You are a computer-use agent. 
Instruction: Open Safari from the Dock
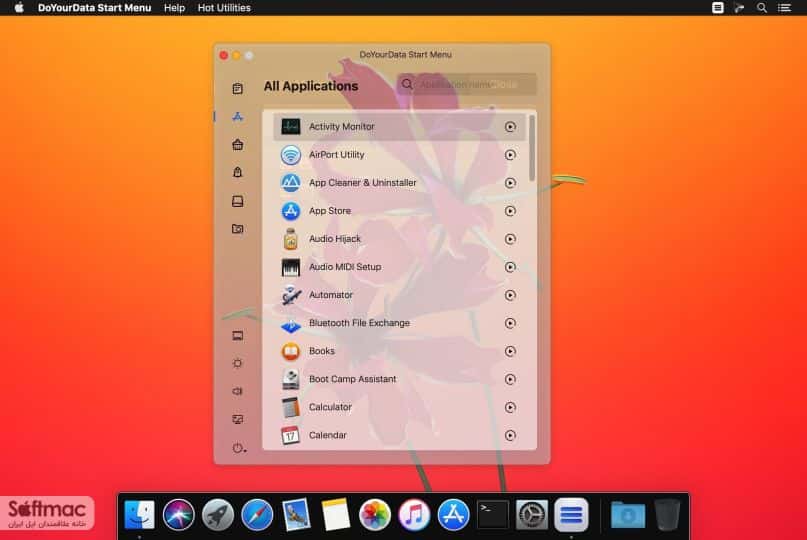tap(257, 514)
